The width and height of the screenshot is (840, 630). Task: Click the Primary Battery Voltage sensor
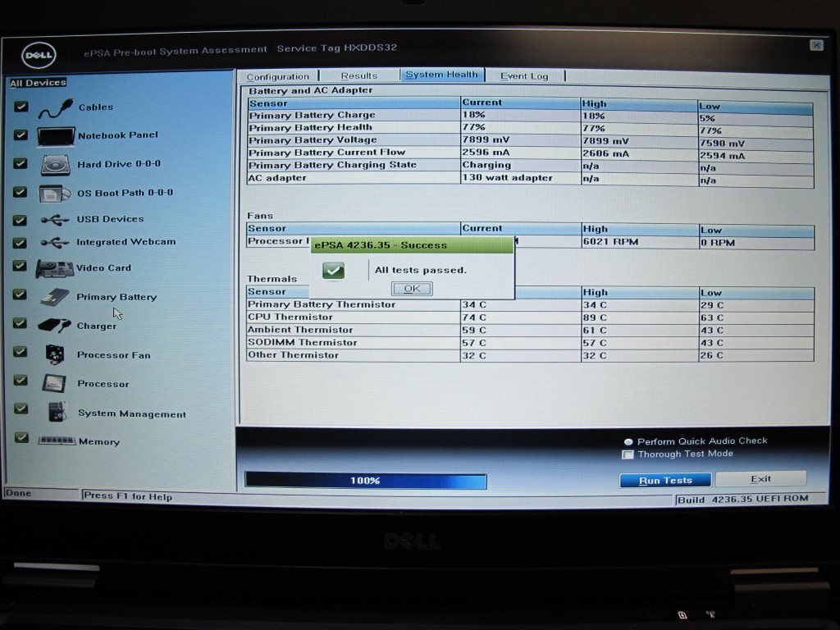pos(313,139)
